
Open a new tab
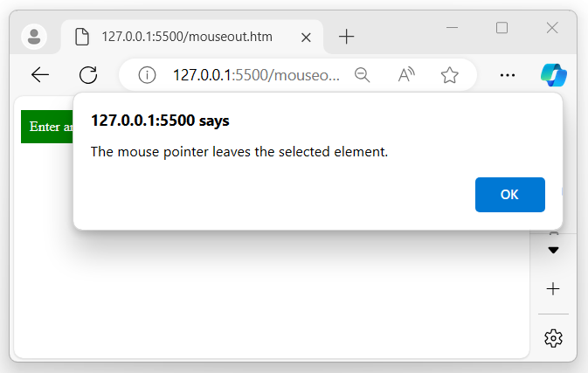click(347, 37)
